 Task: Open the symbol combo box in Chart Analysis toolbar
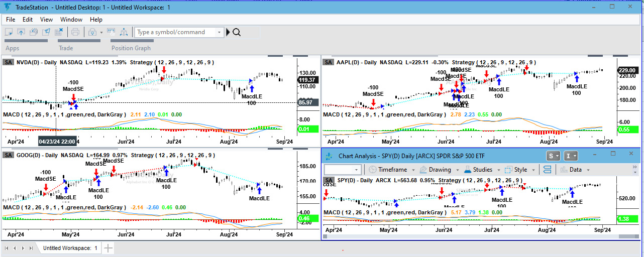tap(342, 170)
